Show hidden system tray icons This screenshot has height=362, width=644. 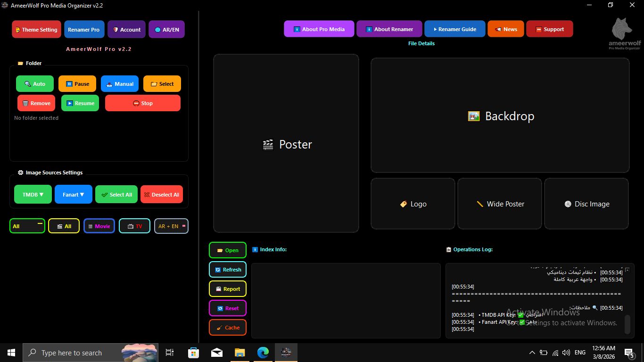point(532,353)
